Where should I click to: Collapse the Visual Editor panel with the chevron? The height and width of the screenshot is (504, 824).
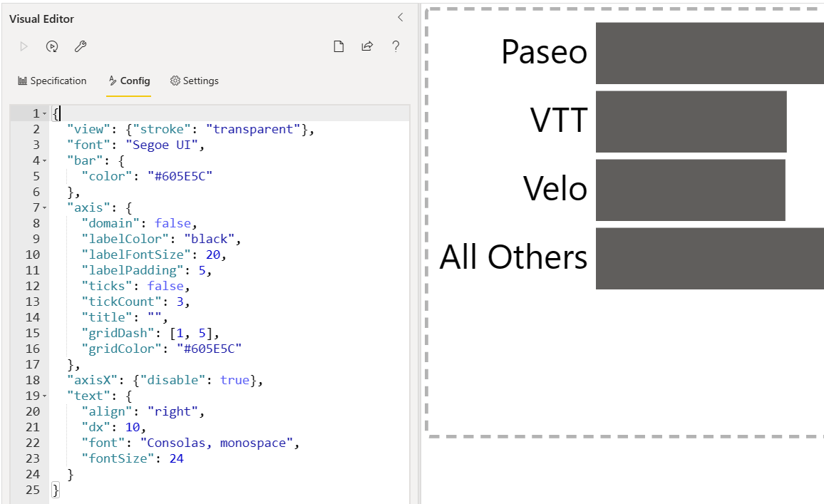(x=400, y=17)
